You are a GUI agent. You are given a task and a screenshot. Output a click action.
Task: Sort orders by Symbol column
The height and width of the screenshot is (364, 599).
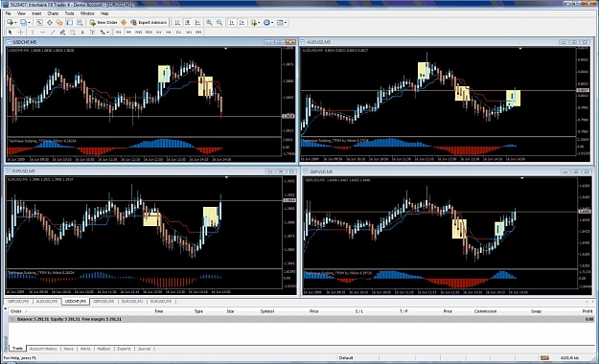(267, 311)
